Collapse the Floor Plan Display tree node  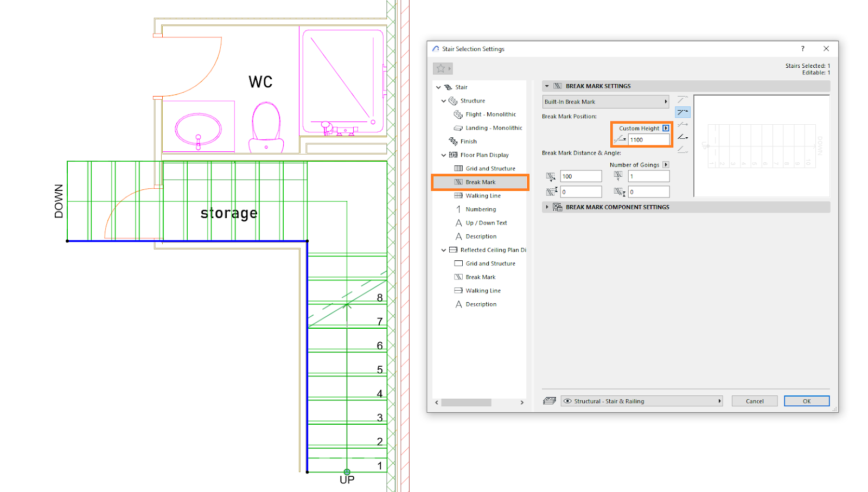point(443,155)
